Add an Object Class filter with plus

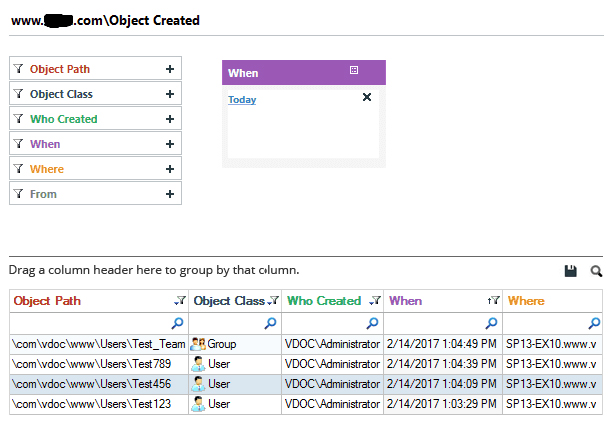pos(170,94)
